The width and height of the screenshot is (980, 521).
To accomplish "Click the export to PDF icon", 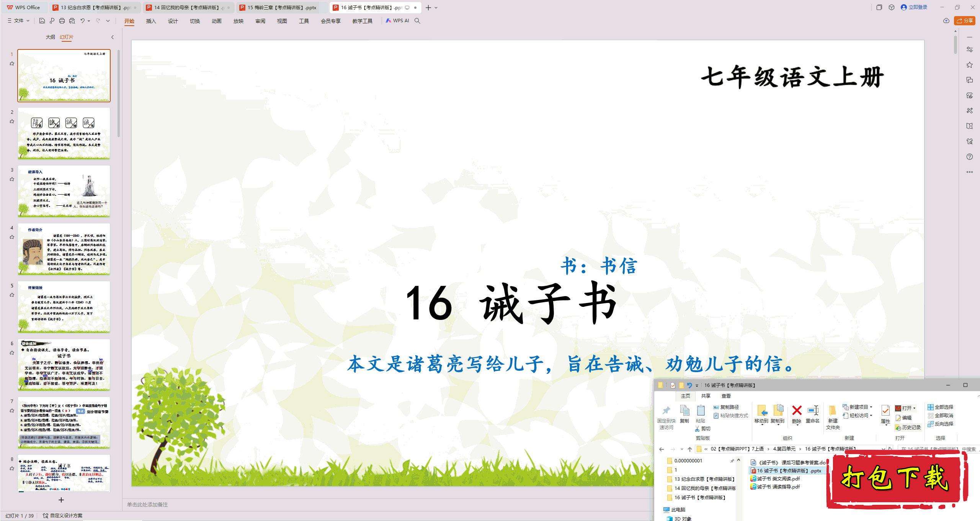I will (52, 21).
